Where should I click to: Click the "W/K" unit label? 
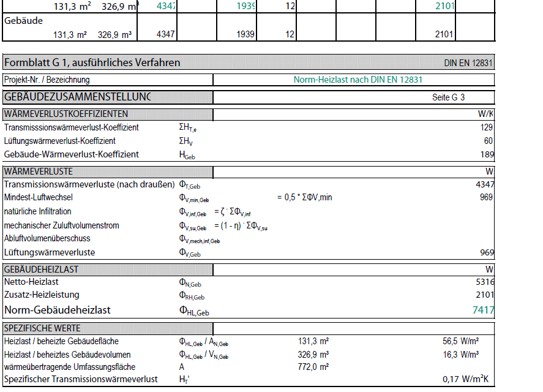tap(485, 114)
